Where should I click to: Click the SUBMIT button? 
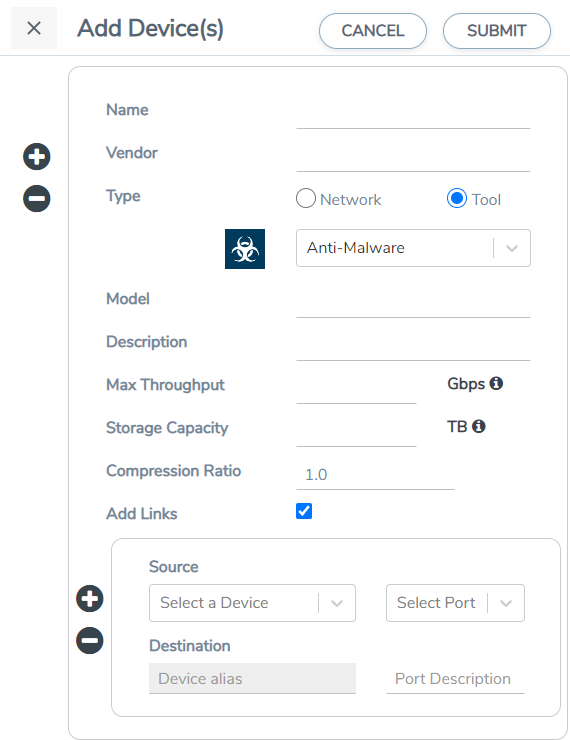[x=497, y=31]
